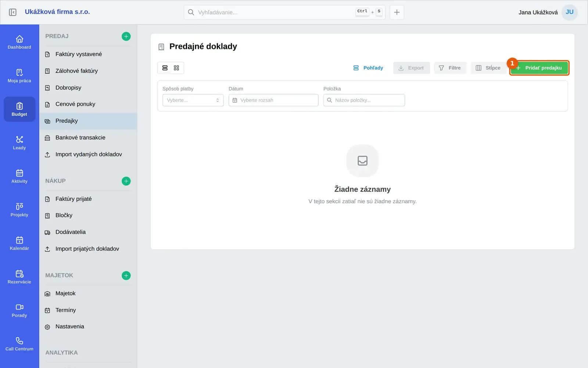Open the Spôsob platby dropdown

[193, 100]
